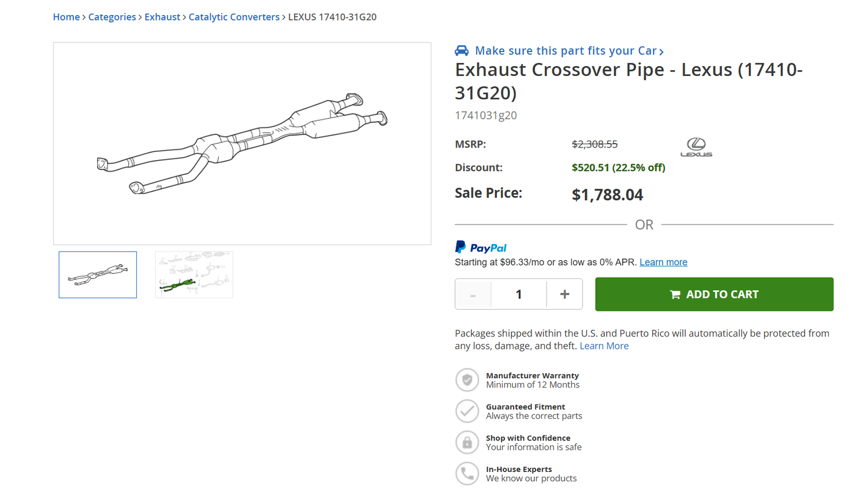Open Catalytic Converters breadcrumb link

coord(234,17)
